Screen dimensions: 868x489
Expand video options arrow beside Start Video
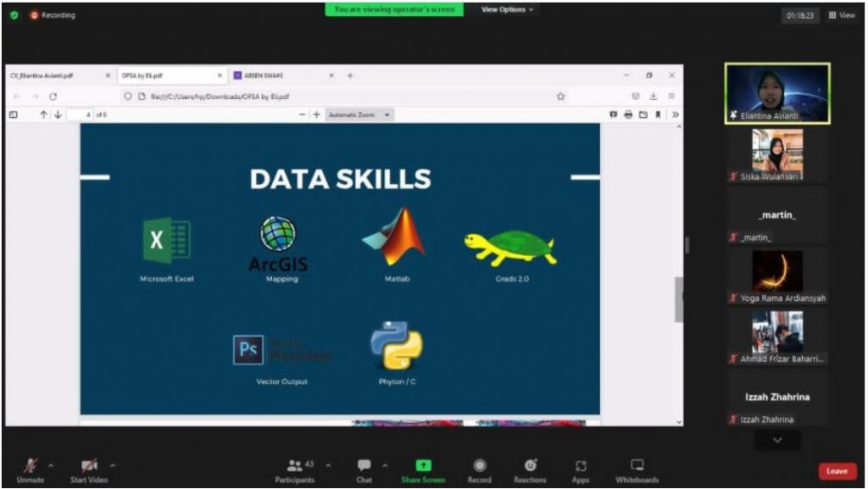point(113,465)
